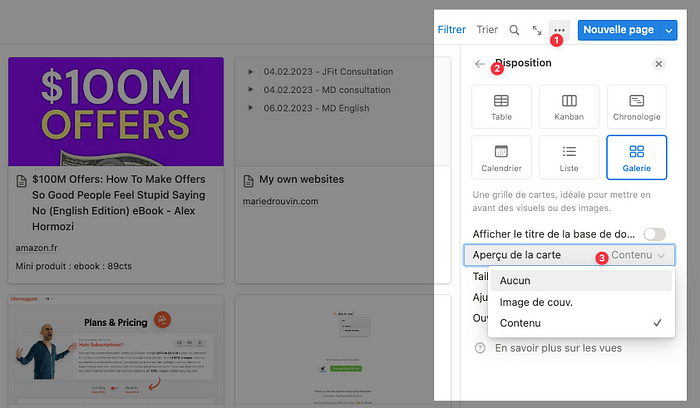The height and width of the screenshot is (408, 700).
Task: Click text Mini produit : ebook : 89cts
Action: click(x=74, y=266)
